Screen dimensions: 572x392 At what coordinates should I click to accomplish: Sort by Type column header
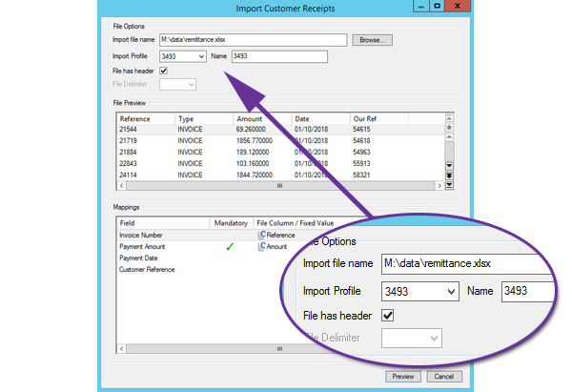[204, 119]
